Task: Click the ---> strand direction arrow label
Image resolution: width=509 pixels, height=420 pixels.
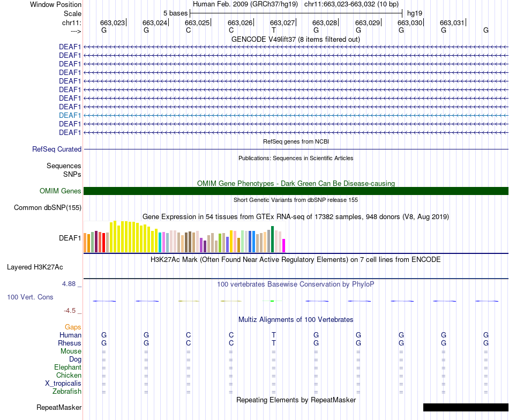Action: (76, 31)
